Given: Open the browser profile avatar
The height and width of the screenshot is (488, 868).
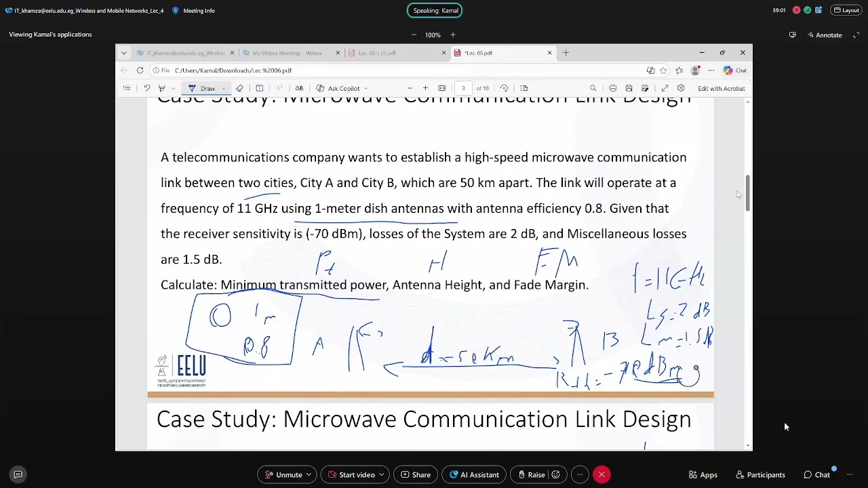Looking at the screenshot, I should click(x=695, y=70).
